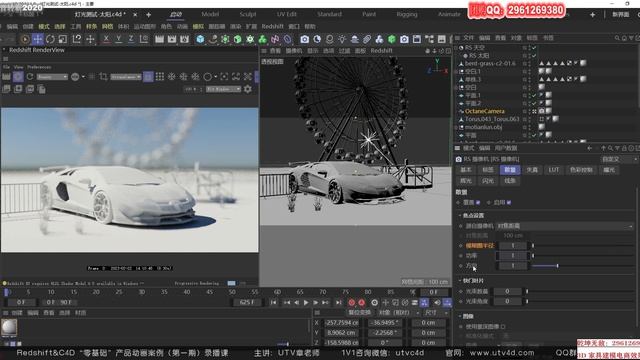The height and width of the screenshot is (360, 640).
Task: Toggle 平面.2 enable checkmark
Action: [x=534, y=103]
